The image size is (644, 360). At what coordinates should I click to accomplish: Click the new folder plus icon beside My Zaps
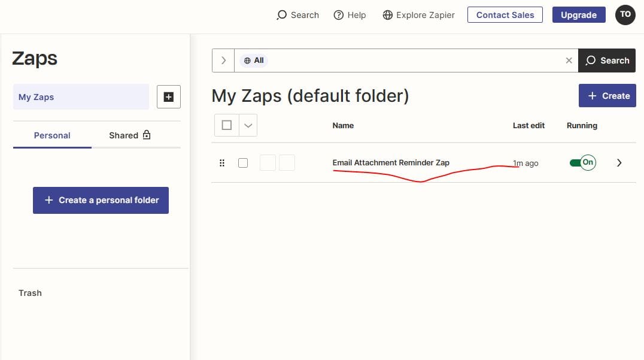coord(168,96)
